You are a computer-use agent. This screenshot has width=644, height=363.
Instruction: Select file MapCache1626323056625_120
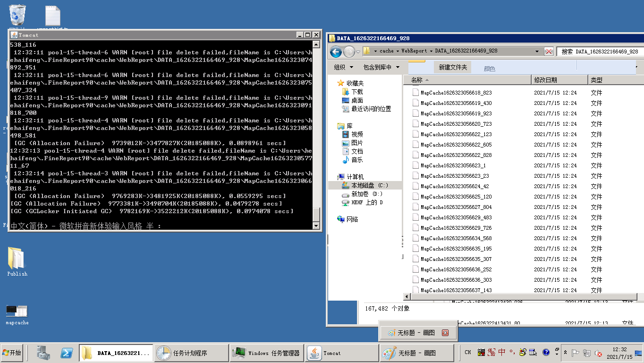tap(456, 197)
